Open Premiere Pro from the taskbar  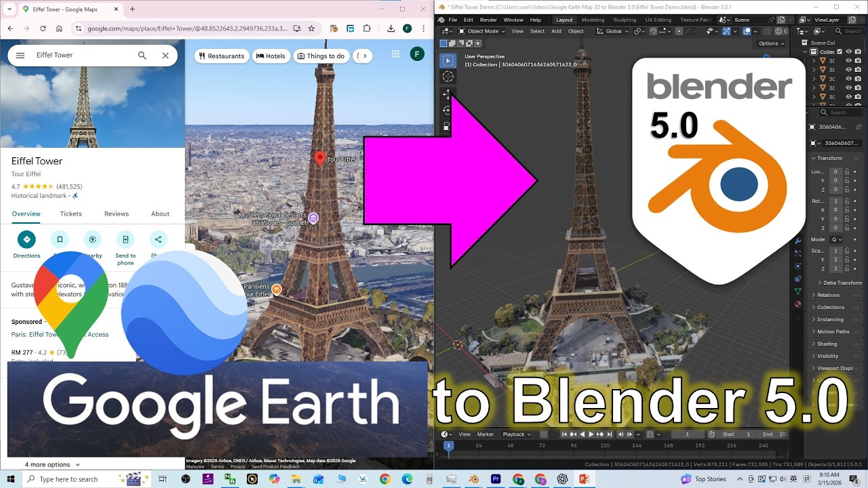[496, 479]
